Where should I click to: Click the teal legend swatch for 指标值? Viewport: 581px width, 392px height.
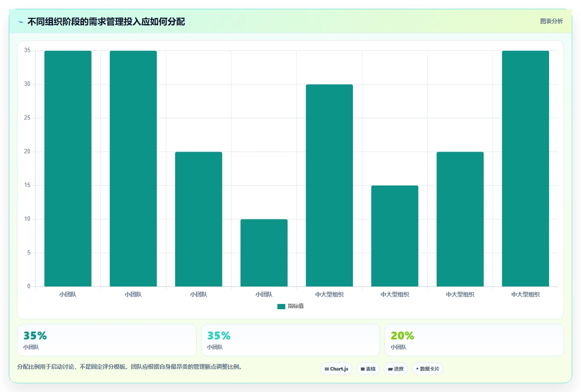coord(281,307)
